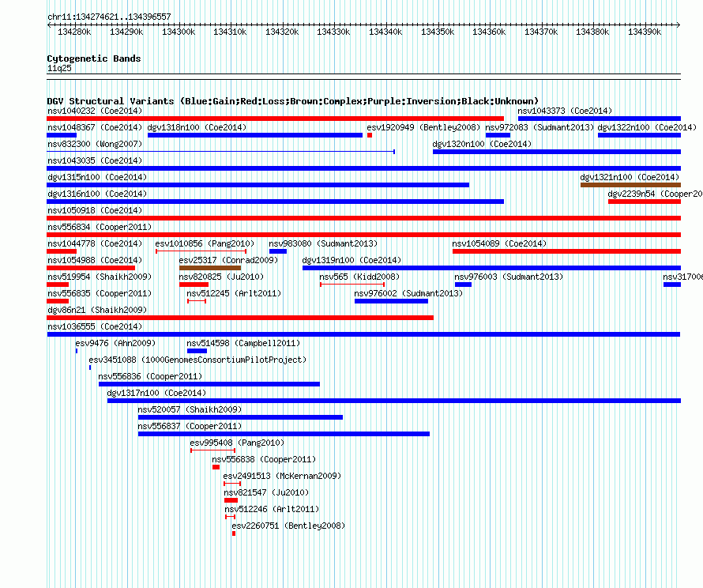Click the nsv1048367 (Coe2014) label
This screenshot has height=588, width=703.
click(95, 127)
